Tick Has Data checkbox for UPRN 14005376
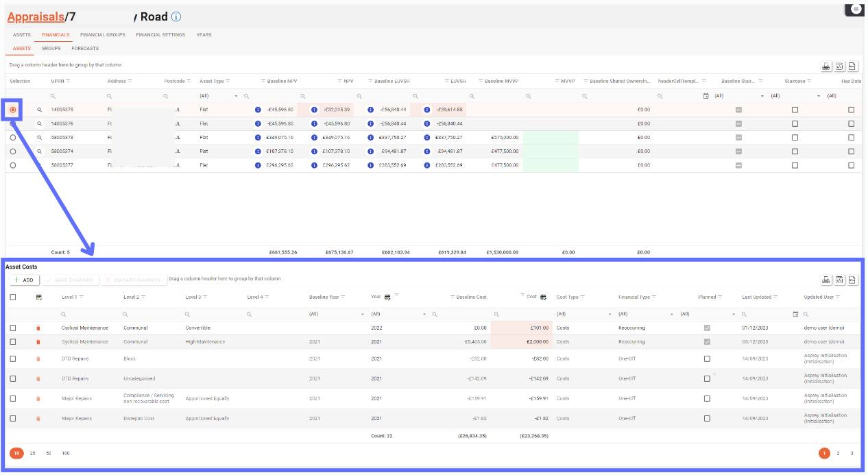Image resolution: width=868 pixels, height=475 pixels. click(852, 123)
